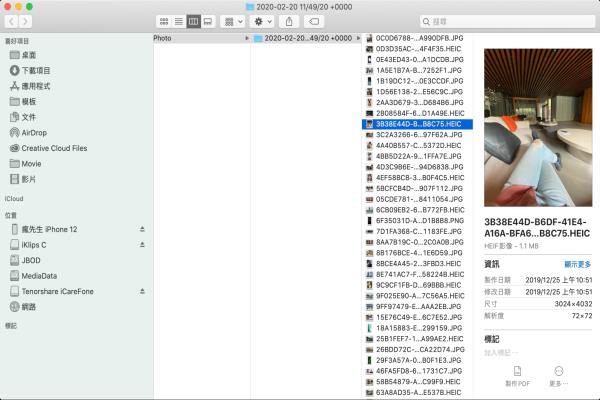Screen dimensions: 600x400
Task: Click the folder proxy icon in title bar
Action: pyautogui.click(x=250, y=7)
